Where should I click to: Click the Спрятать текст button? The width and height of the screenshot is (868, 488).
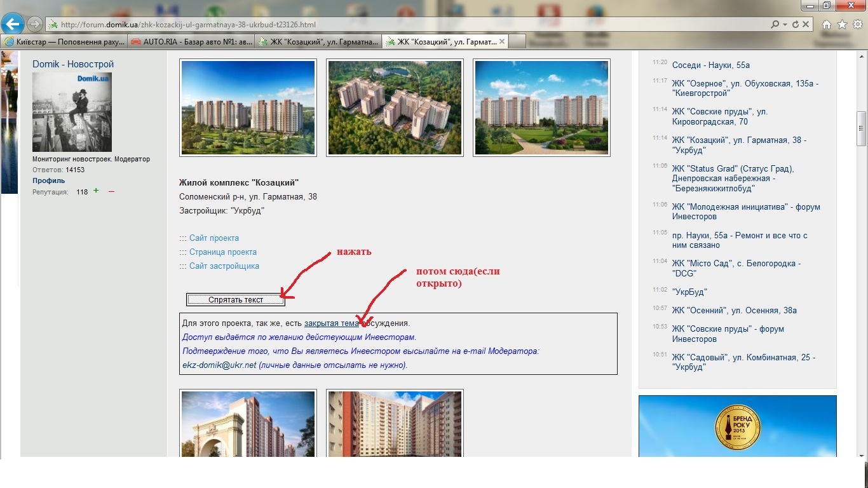(236, 299)
